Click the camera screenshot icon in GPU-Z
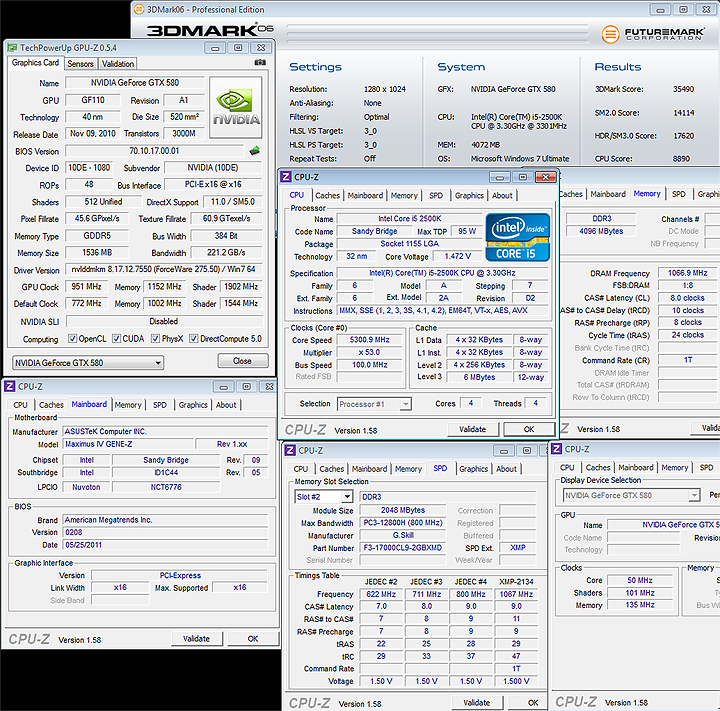720x711 pixels. pyautogui.click(x=261, y=63)
